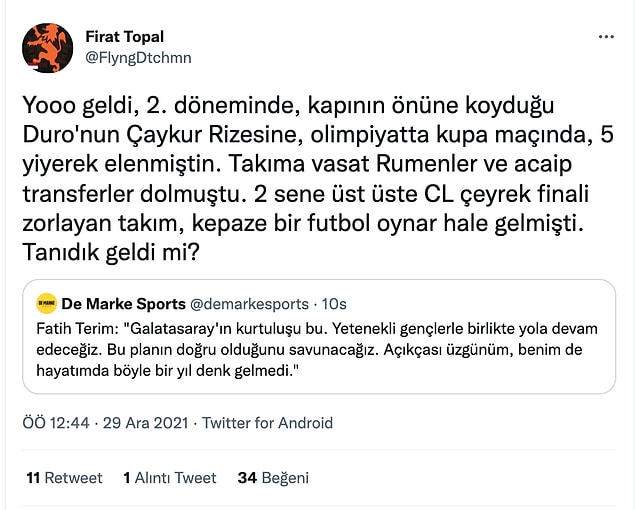Screen dimensions: 635x510
Task: Open the De Marke Sports account name
Action: tap(124, 304)
